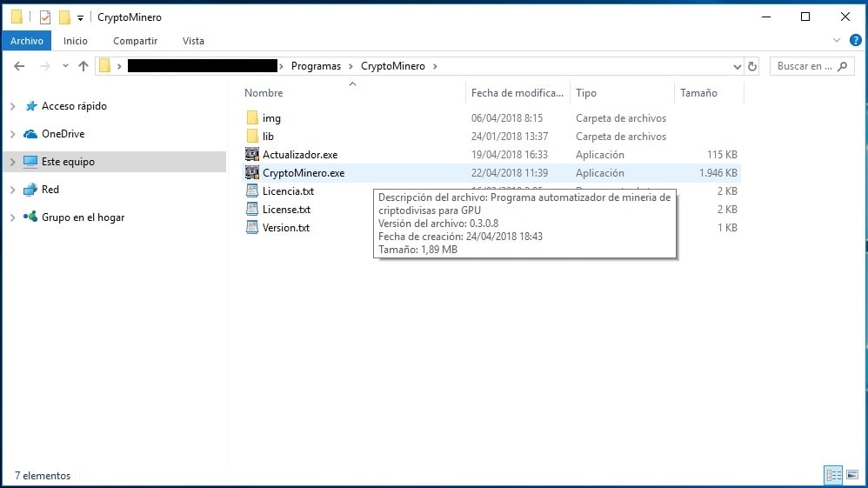Click the Grupo en el hogar icon
Viewport: 868px width, 488px height.
pos(30,217)
